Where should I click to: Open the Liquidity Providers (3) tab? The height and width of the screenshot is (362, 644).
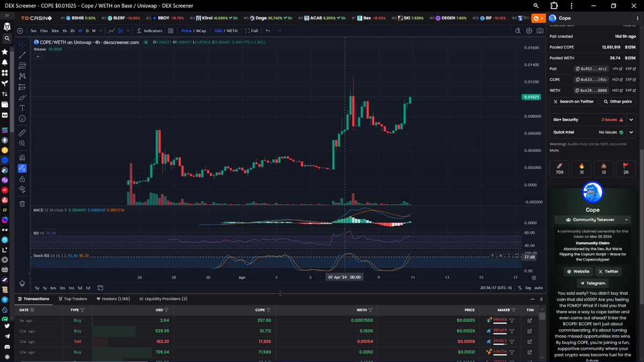(163, 299)
